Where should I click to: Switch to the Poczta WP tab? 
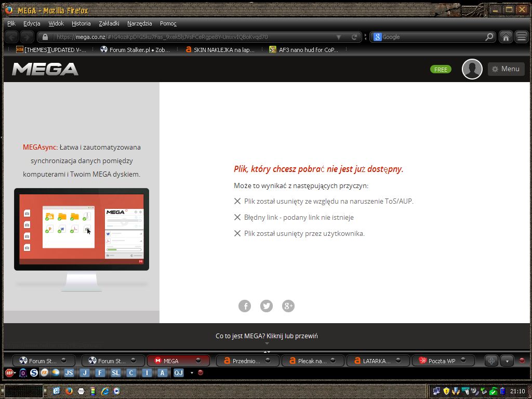pos(443,361)
